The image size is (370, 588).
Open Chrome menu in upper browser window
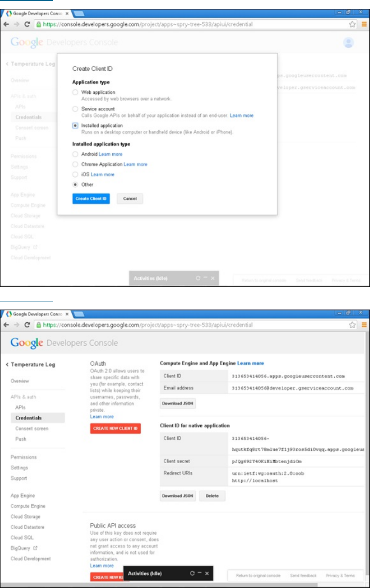[364, 24]
